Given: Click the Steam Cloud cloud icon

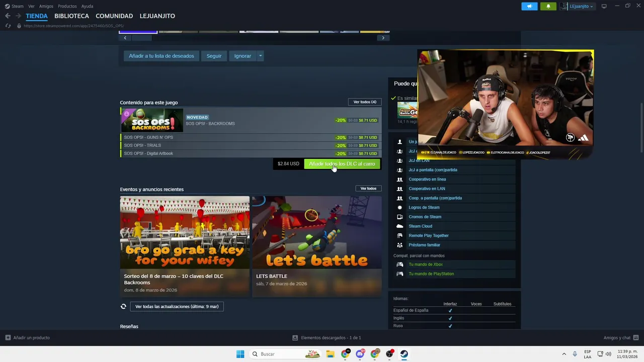Looking at the screenshot, I should (x=400, y=226).
